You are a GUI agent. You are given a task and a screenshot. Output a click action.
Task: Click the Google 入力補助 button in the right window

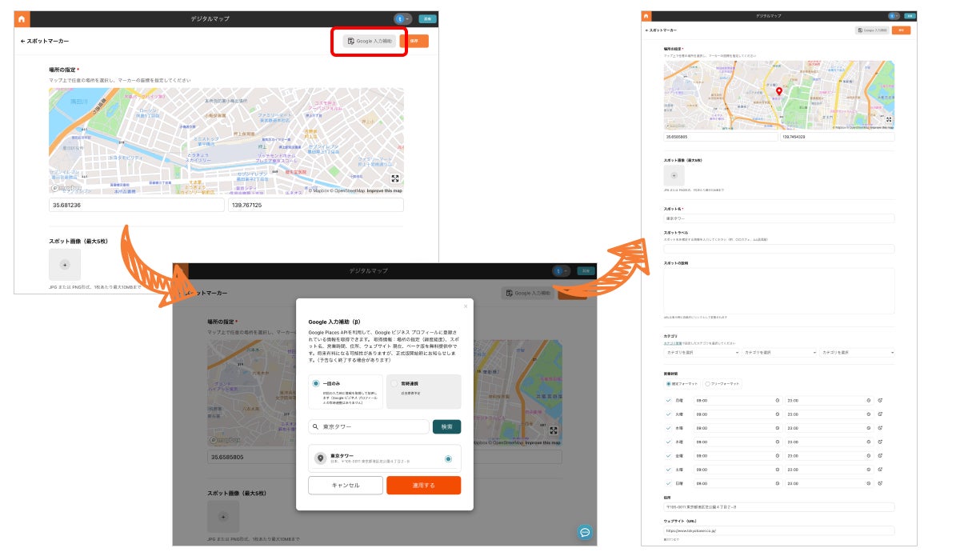pos(872,30)
